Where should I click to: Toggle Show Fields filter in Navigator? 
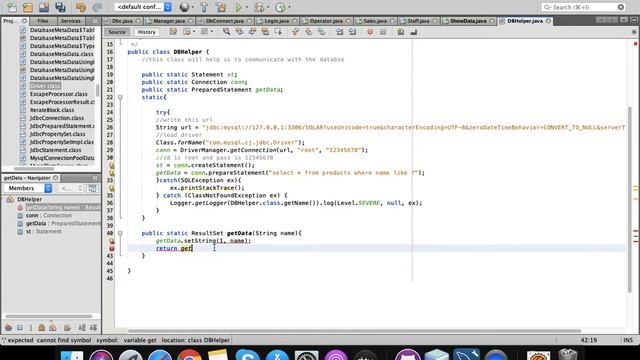coord(20,327)
